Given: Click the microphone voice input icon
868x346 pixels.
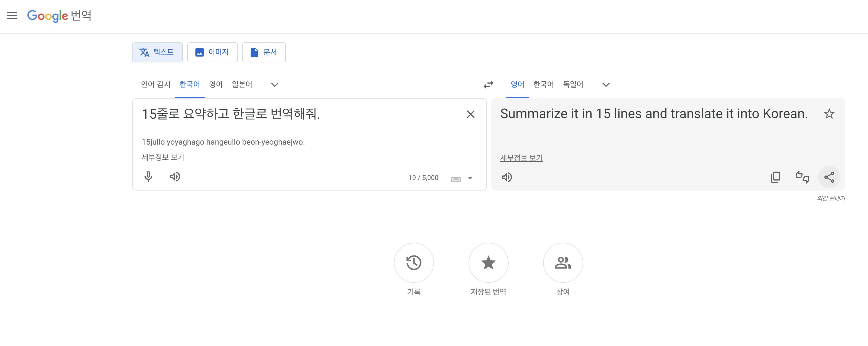Looking at the screenshot, I should tap(148, 177).
